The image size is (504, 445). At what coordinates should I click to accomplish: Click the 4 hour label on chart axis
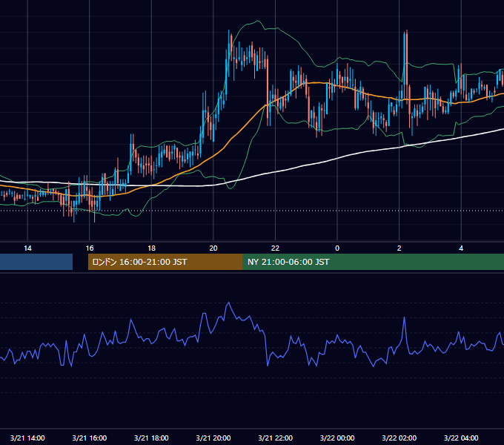click(x=461, y=248)
